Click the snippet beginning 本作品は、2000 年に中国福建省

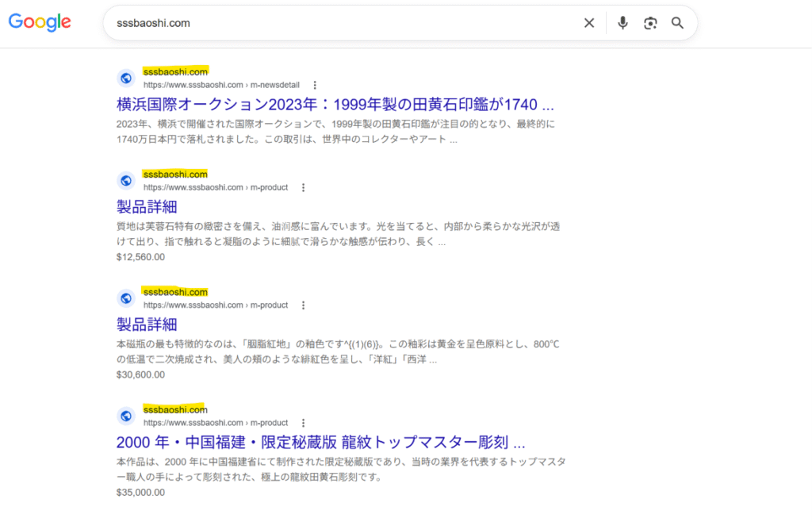point(341,469)
